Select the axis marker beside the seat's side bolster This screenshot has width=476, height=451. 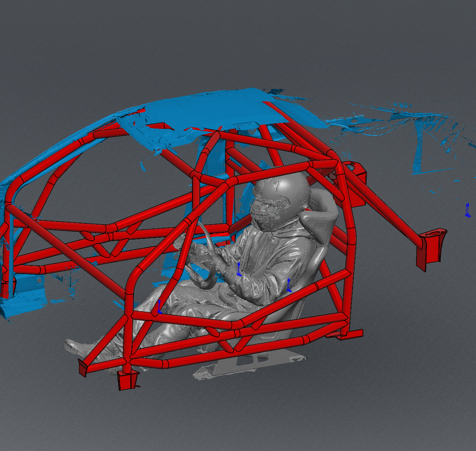289,286
